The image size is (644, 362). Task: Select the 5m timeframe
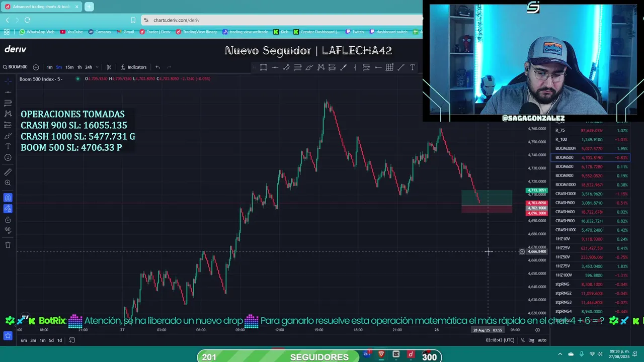[59, 67]
